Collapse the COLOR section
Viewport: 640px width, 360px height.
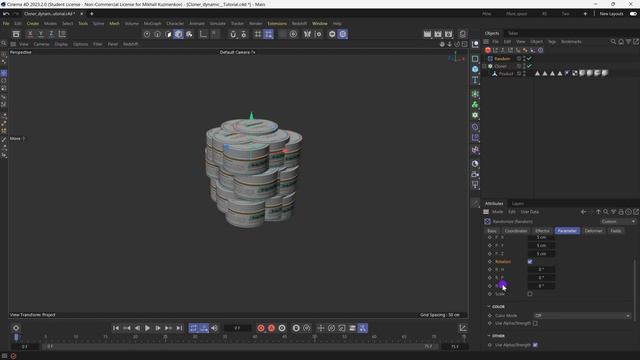[x=489, y=307]
